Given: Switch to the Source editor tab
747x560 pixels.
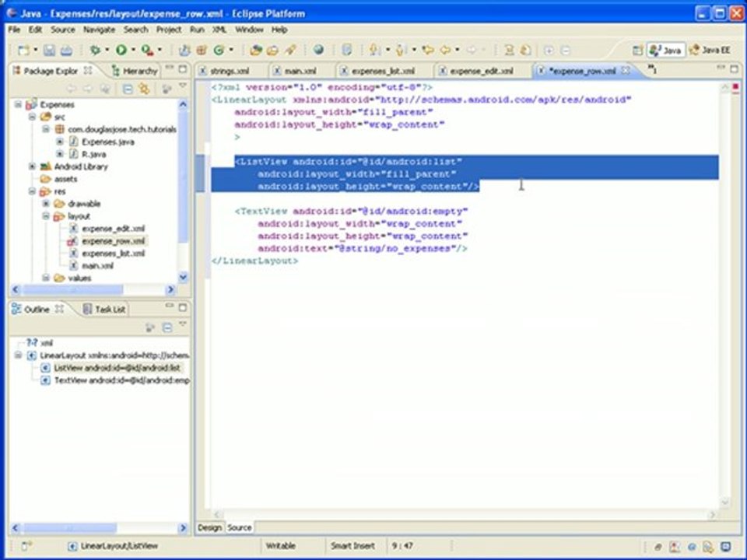Looking at the screenshot, I should pos(239,527).
